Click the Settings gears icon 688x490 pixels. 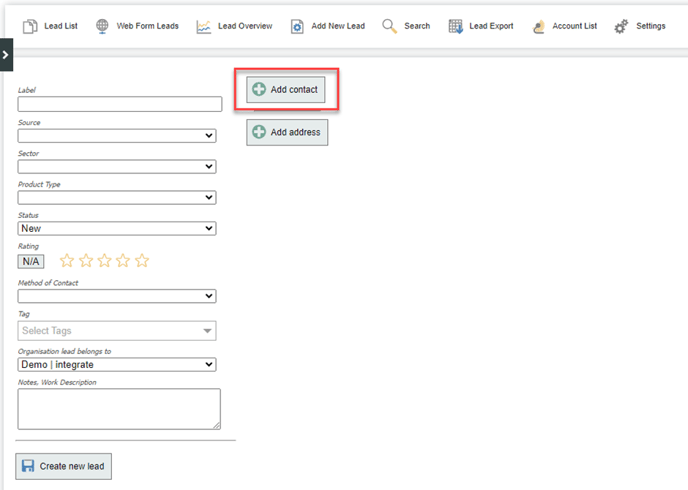click(621, 26)
